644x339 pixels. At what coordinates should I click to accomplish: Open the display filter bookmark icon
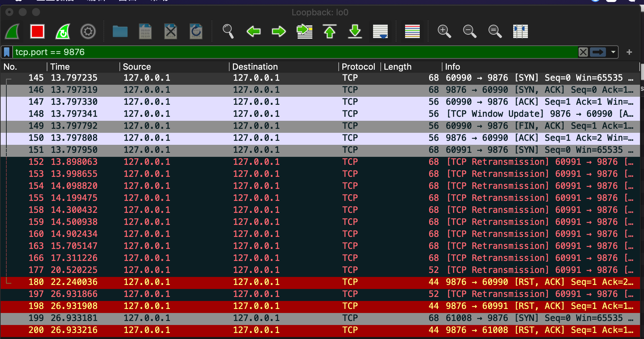click(7, 52)
